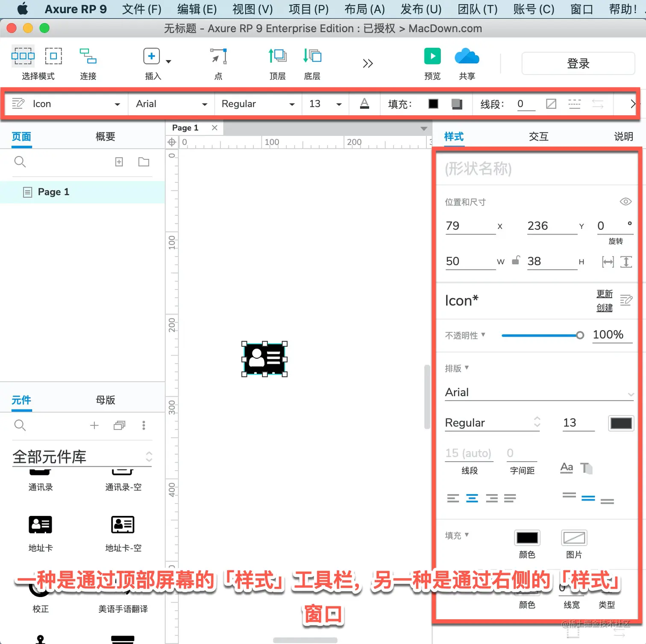Viewport: 646px width, 644px height.
Task: Toggle justify text alignment
Action: coord(510,498)
